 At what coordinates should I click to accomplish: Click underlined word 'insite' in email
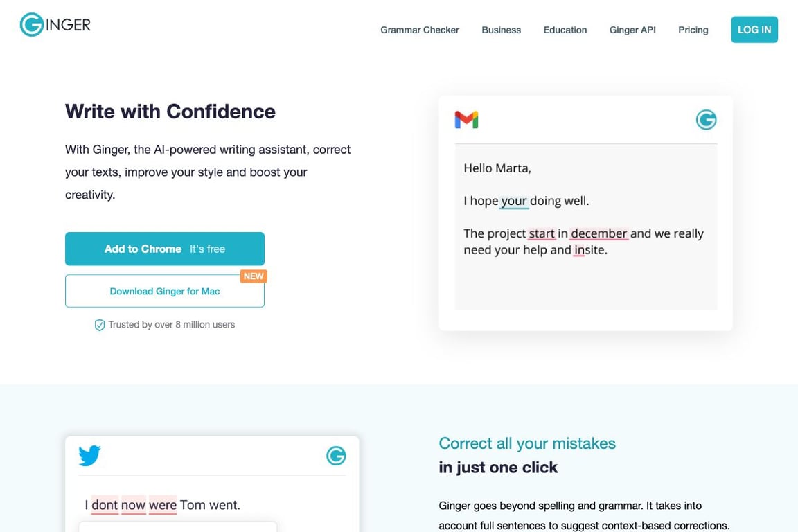click(589, 250)
